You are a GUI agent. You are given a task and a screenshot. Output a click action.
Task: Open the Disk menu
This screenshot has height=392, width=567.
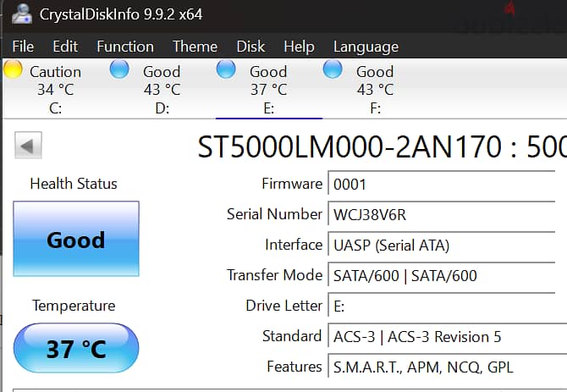coord(250,47)
